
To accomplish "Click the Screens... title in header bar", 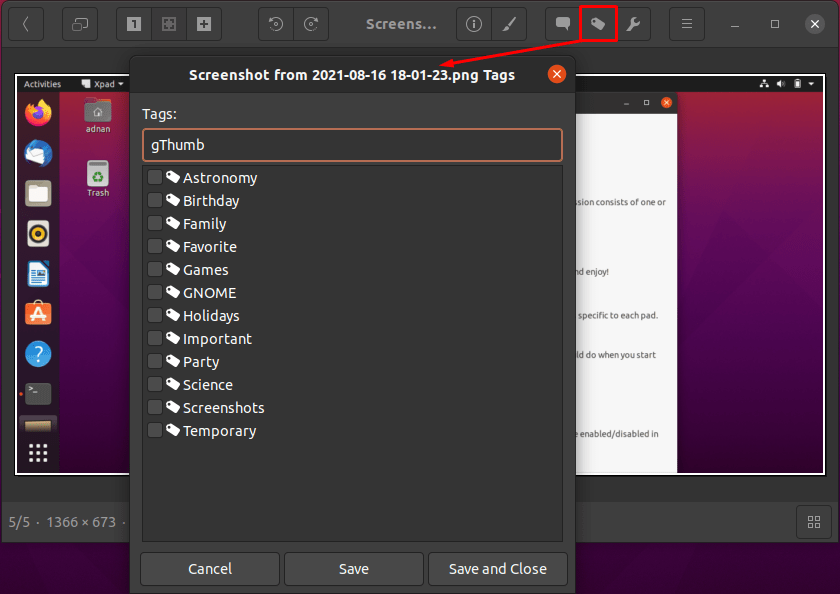I will pyautogui.click(x=401, y=24).
